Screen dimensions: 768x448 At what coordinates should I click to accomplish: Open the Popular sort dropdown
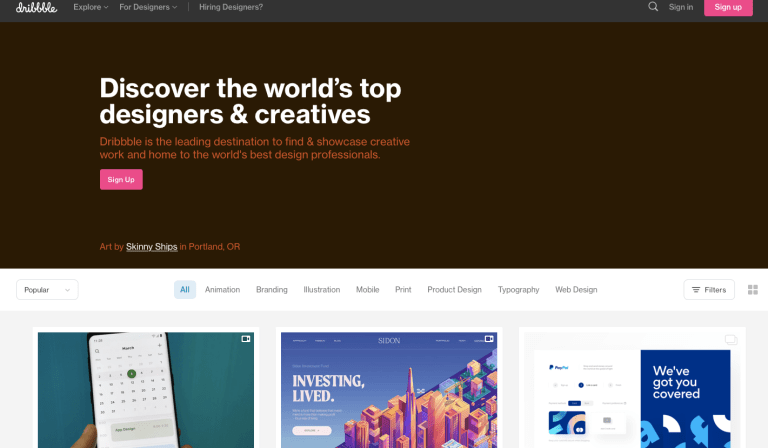pyautogui.click(x=47, y=290)
